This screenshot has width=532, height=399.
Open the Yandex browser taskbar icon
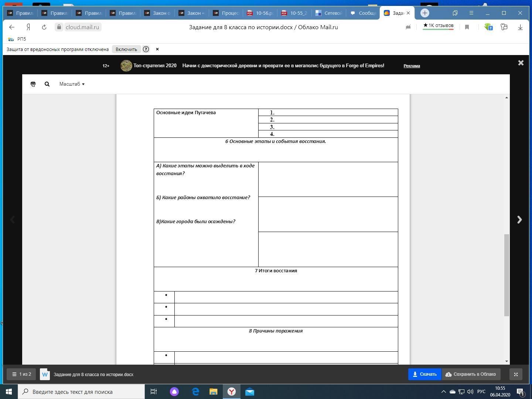(232, 392)
